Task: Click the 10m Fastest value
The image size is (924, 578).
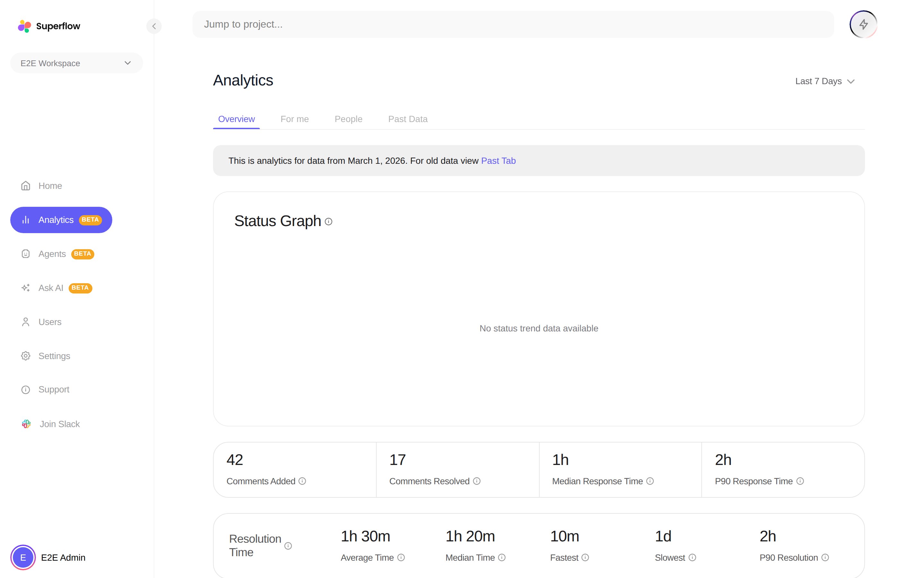Action: (565, 536)
